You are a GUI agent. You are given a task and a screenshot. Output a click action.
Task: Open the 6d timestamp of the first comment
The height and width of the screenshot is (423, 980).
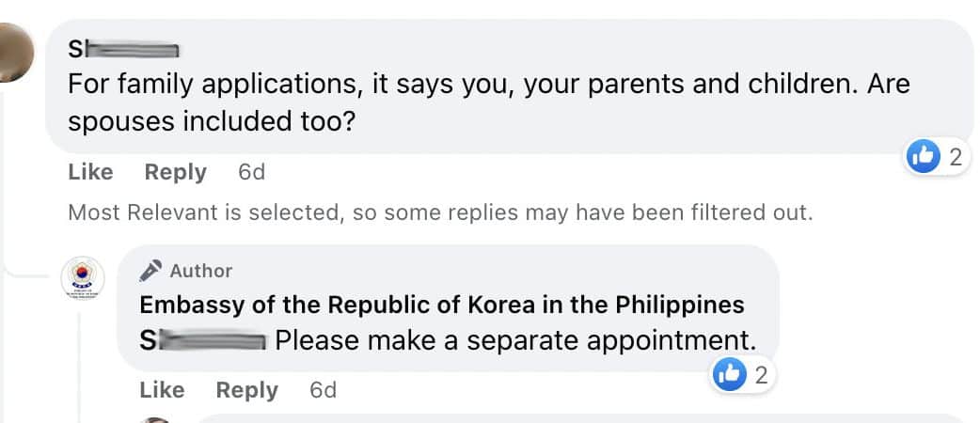252,172
